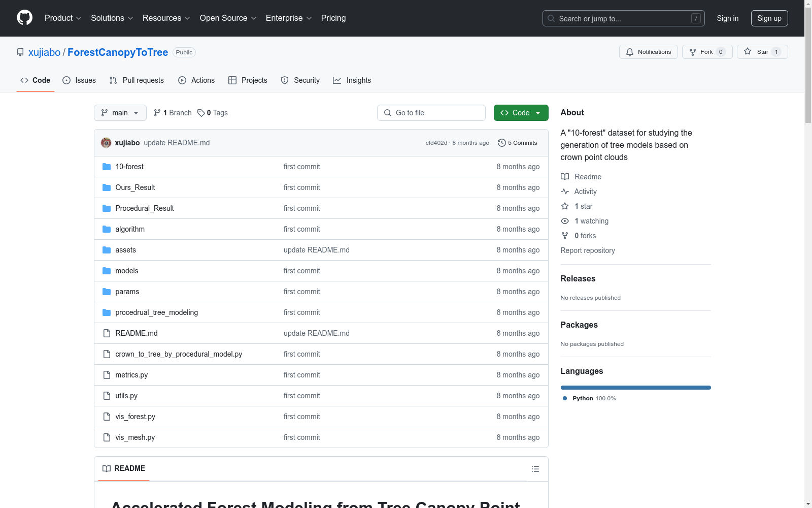The image size is (812, 508).
Task: Click the vis_mesh.py file icon
Action: tap(107, 437)
